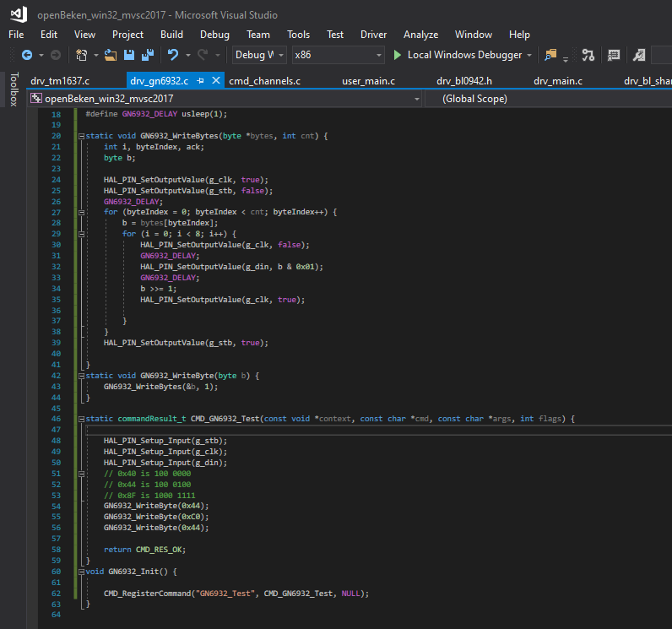The height and width of the screenshot is (629, 672).
Task: Open the Help menu
Action: click(519, 35)
